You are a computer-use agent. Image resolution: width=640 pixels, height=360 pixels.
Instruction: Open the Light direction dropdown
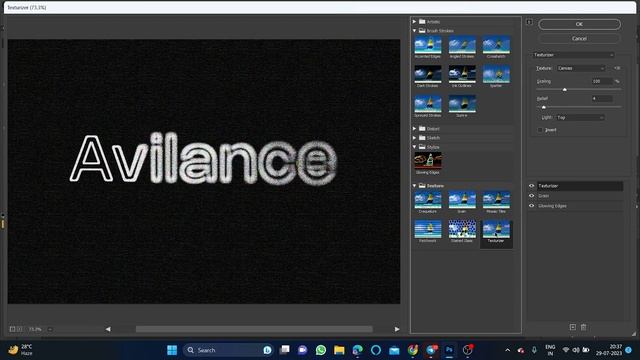click(580, 118)
